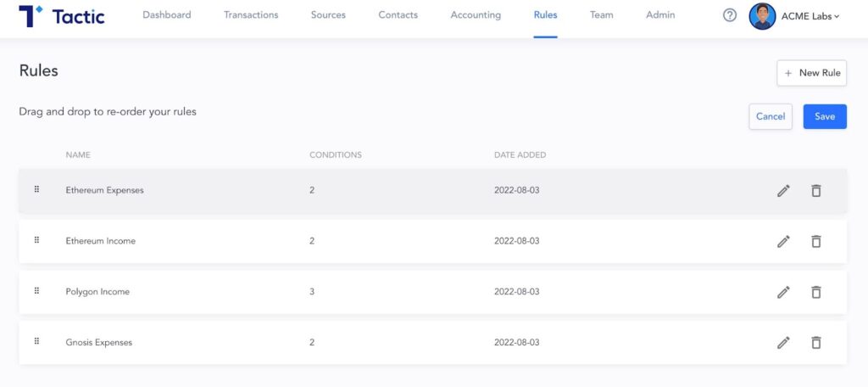Go to the Transactions tab

tap(251, 15)
